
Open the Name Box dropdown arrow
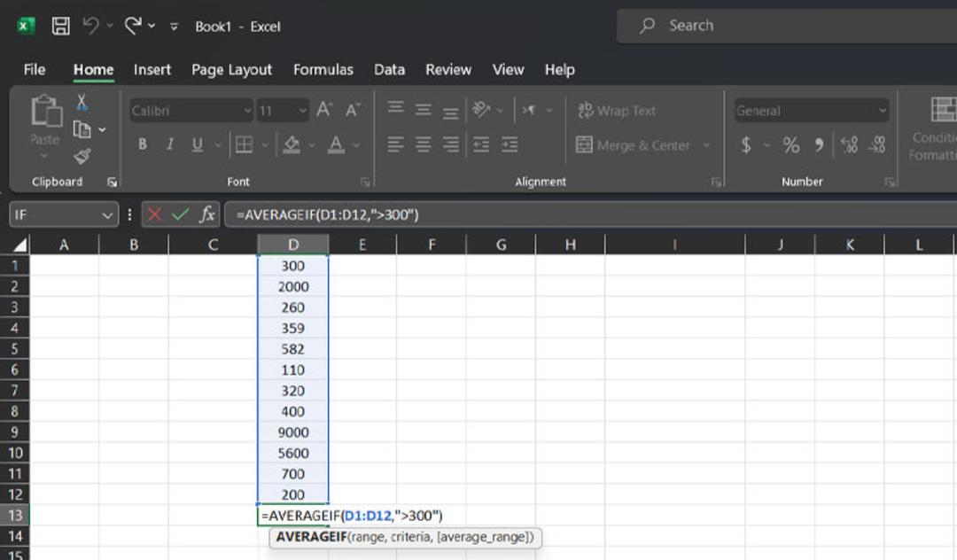pyautogui.click(x=107, y=214)
